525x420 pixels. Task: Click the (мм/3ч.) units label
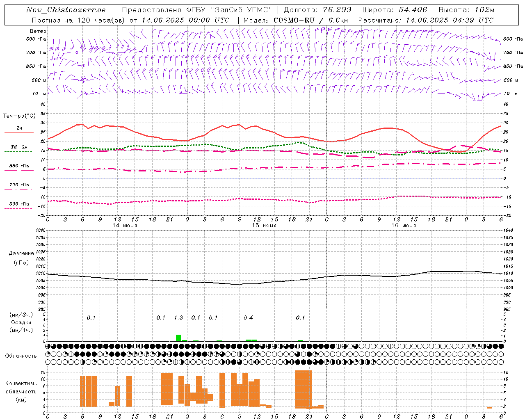click(21, 315)
